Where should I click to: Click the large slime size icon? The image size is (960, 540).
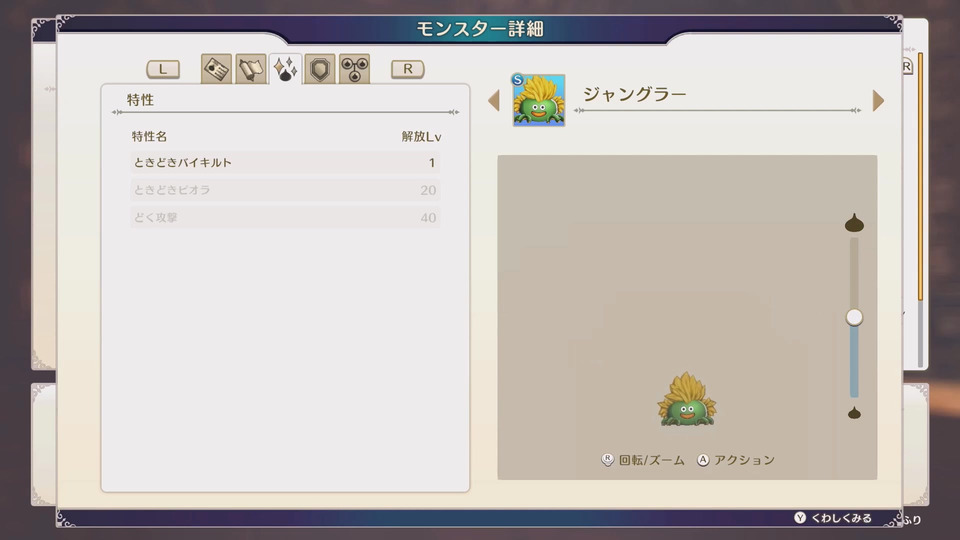854,223
